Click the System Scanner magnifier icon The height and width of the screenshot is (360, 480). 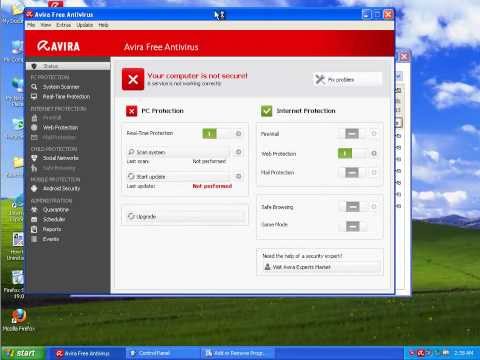tap(34, 87)
